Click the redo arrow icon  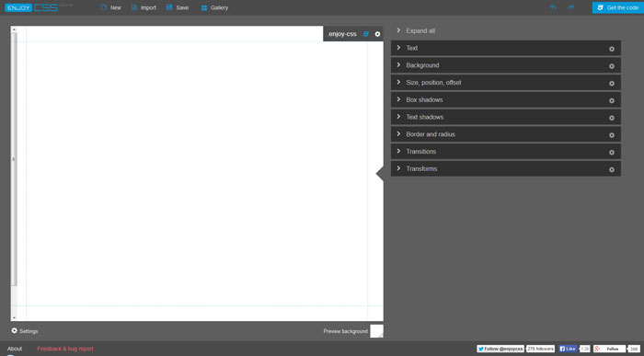pyautogui.click(x=571, y=7)
